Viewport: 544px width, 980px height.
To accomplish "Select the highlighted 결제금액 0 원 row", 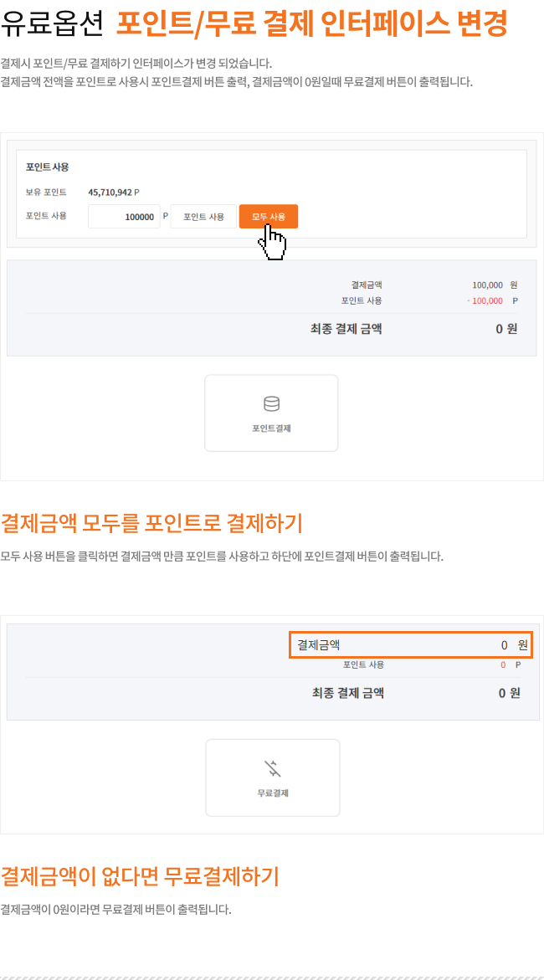I will click(411, 645).
